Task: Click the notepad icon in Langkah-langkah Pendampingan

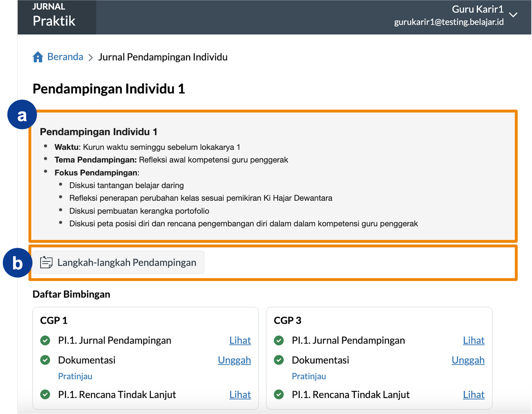Action: pos(46,262)
